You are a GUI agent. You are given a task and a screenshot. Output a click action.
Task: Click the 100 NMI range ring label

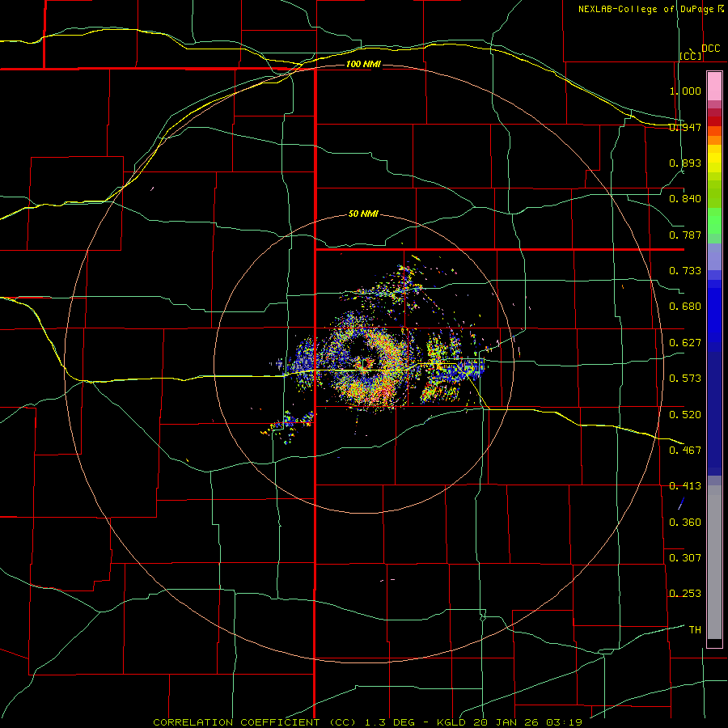[x=363, y=64]
